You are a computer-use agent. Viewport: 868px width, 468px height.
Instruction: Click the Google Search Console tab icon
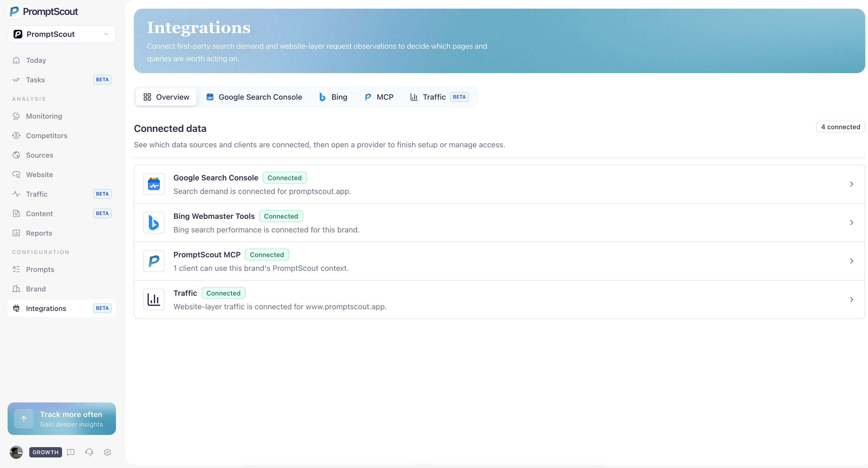coord(210,97)
